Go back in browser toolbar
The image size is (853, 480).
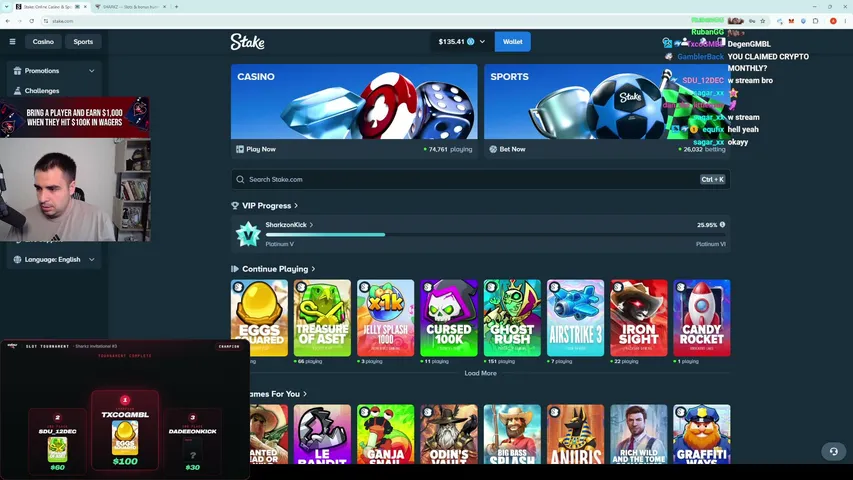pyautogui.click(x=8, y=21)
